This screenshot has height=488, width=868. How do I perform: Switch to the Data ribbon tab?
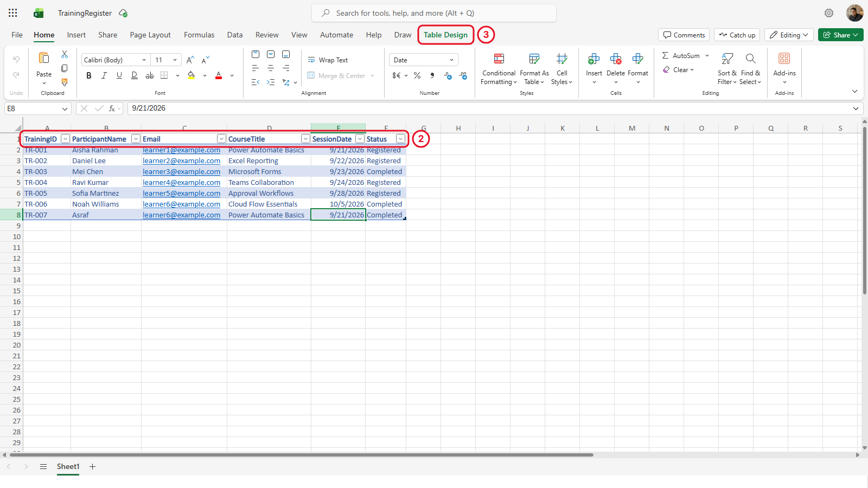tap(235, 35)
